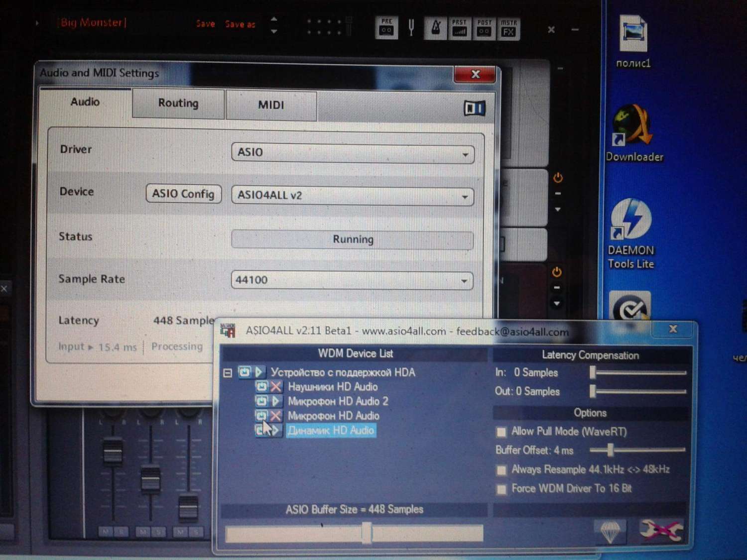Image resolution: width=747 pixels, height=560 pixels.
Task: Select the Устройство с поддержкой HDA row
Action: coord(343,372)
